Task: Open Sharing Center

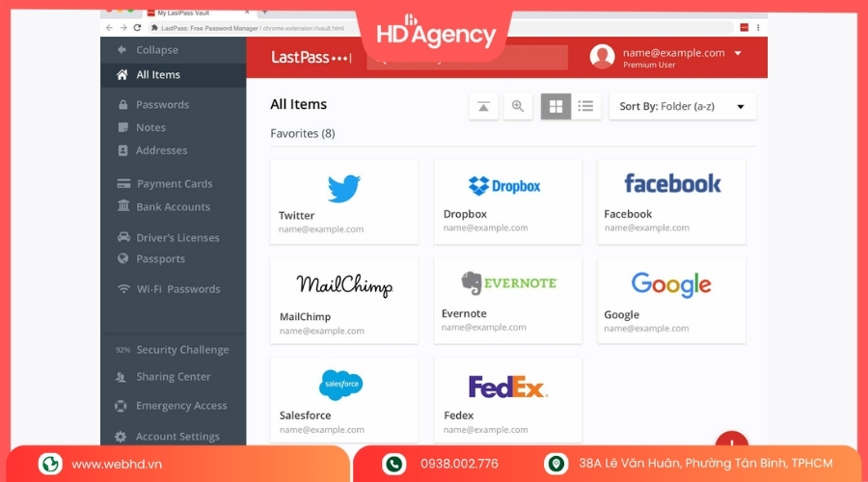Action: click(174, 377)
